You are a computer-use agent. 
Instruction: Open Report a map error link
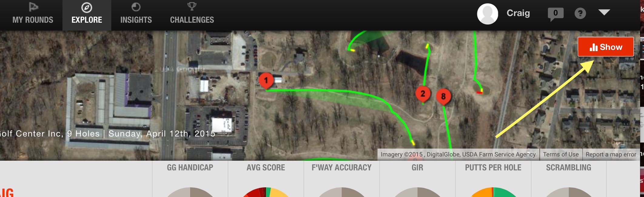click(611, 154)
